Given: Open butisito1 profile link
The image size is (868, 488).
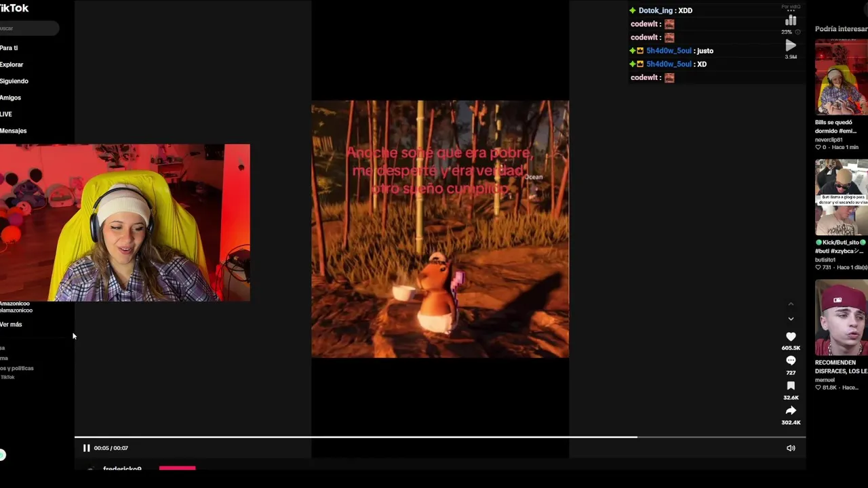Looking at the screenshot, I should 825,260.
